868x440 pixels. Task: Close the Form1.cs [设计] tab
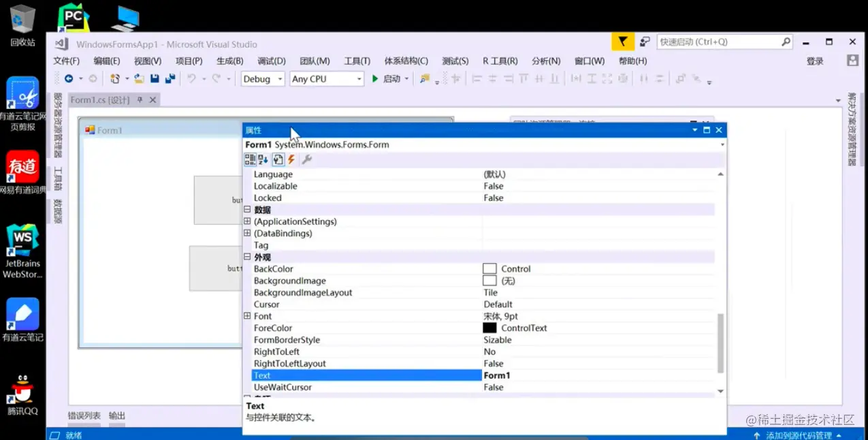click(x=153, y=100)
